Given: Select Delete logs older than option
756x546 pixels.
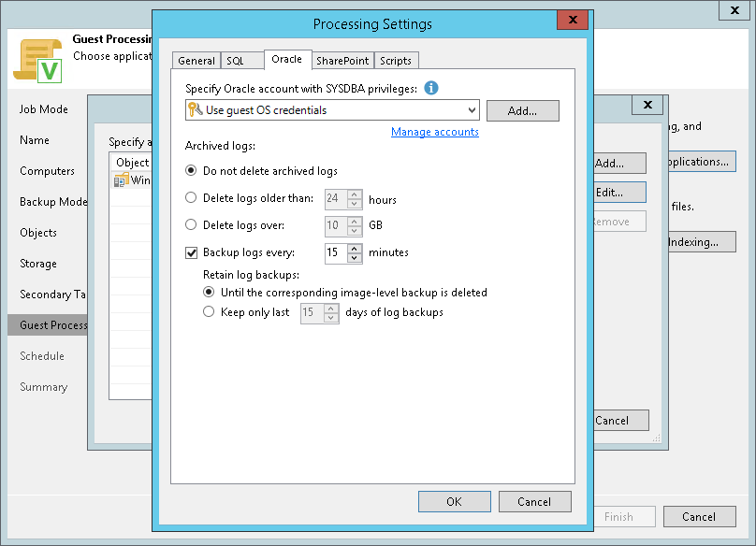Looking at the screenshot, I should click(191, 197).
